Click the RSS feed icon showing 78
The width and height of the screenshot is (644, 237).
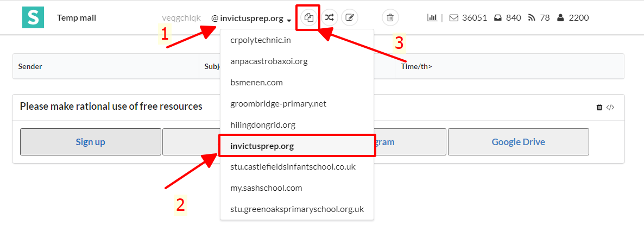(532, 18)
